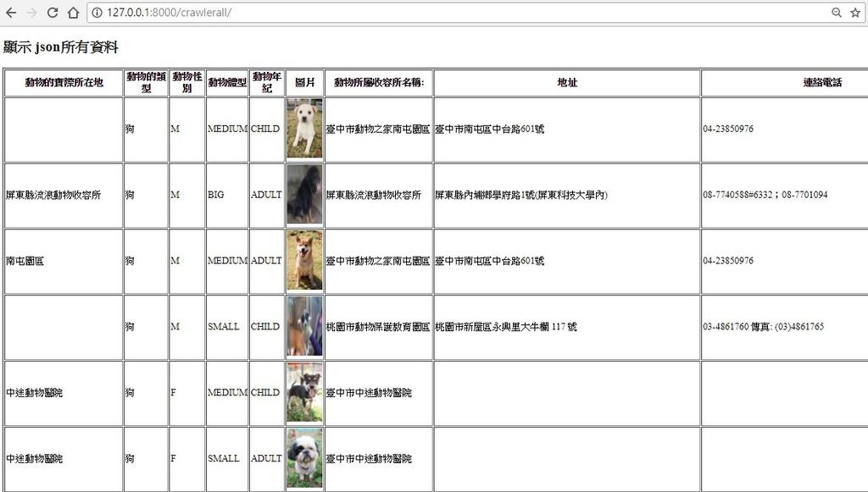Click the 動物體型 column header
Image resolution: width=868 pixels, height=492 pixels.
[x=227, y=83]
